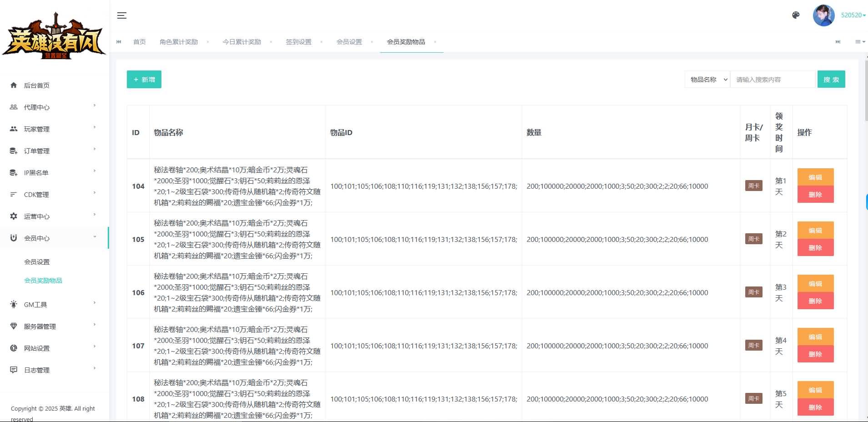
Task: Switch to the 签到设置 tab
Action: [x=298, y=41]
